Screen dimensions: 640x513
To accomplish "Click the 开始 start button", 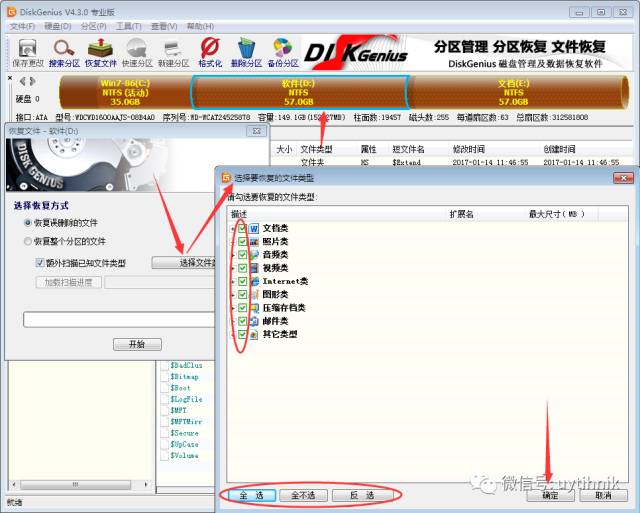I will [137, 344].
